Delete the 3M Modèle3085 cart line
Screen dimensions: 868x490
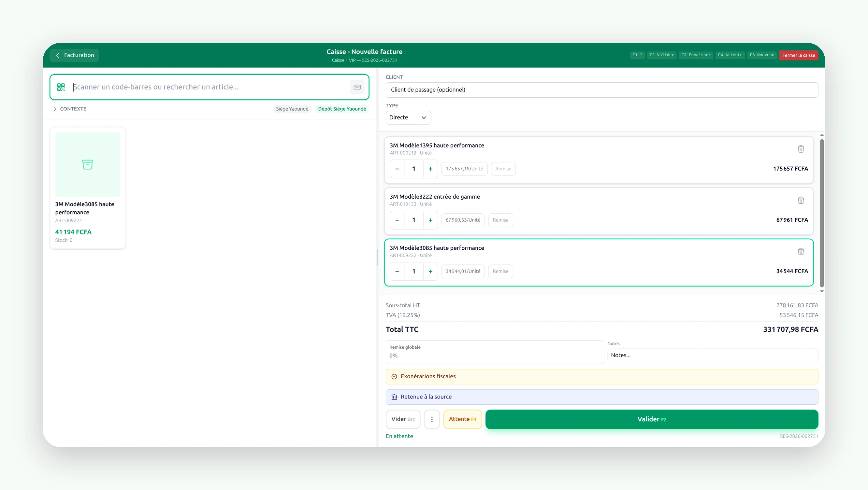[x=801, y=252]
